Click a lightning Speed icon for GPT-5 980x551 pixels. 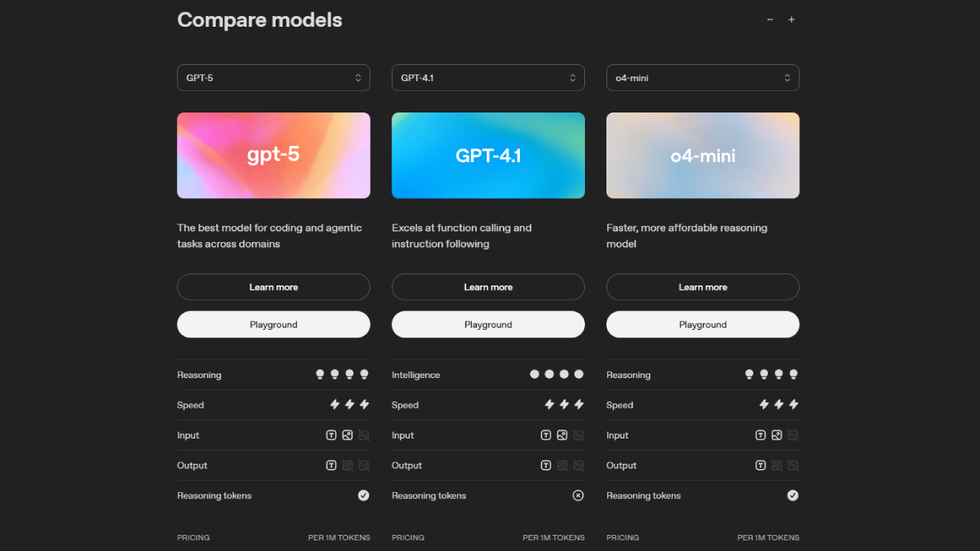(x=349, y=404)
